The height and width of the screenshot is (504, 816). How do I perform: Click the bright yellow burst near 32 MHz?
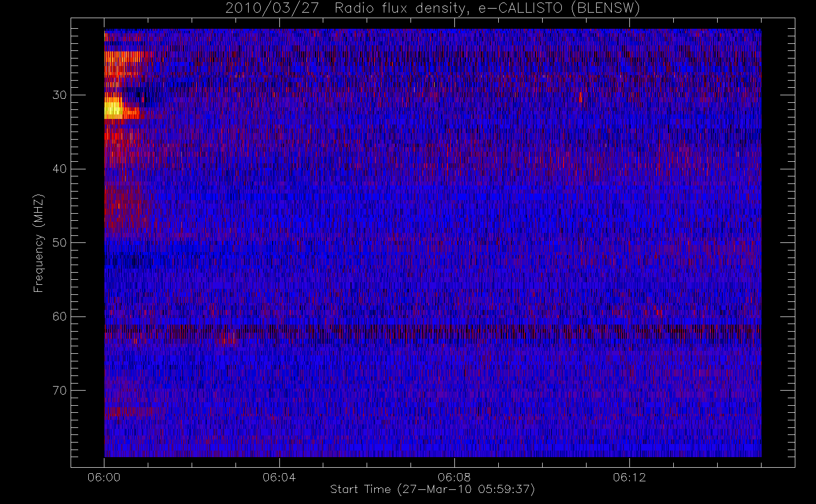click(114, 109)
